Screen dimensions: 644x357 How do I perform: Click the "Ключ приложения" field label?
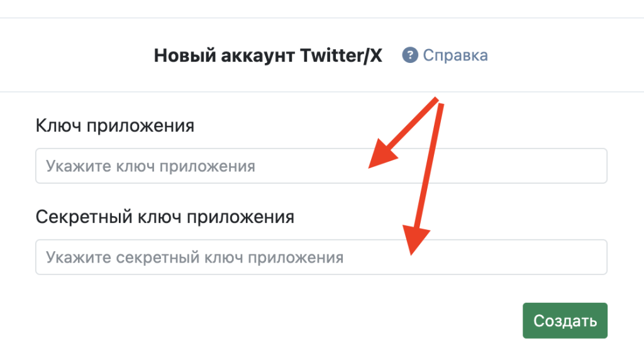click(115, 126)
